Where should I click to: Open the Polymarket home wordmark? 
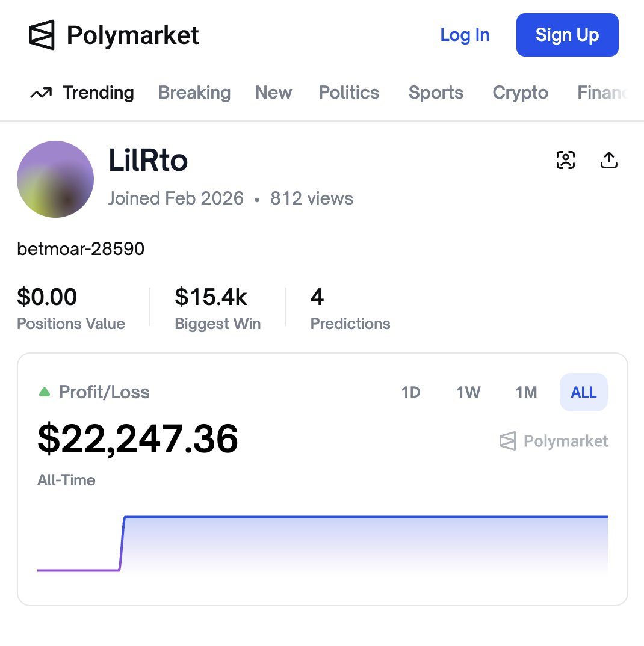[133, 35]
